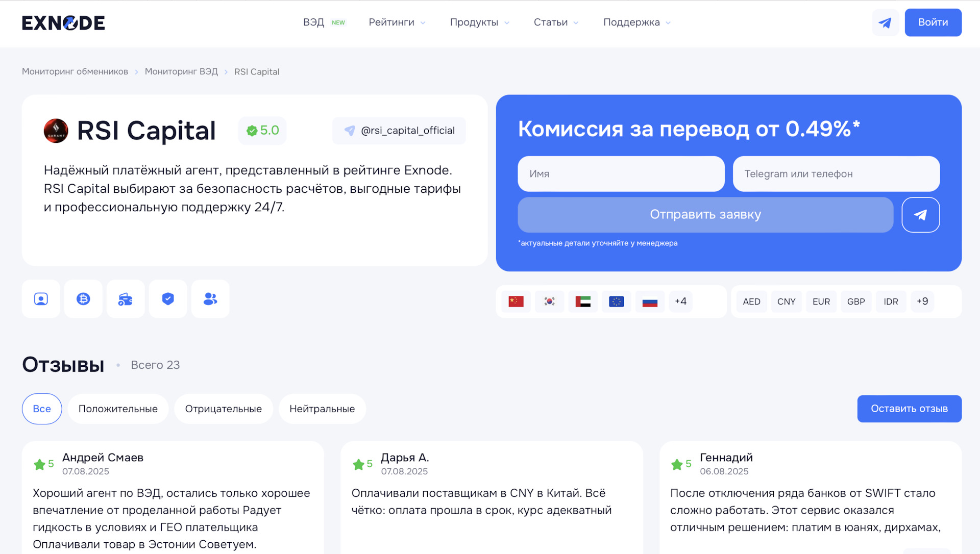
Task: Select the community users icon
Action: click(210, 299)
